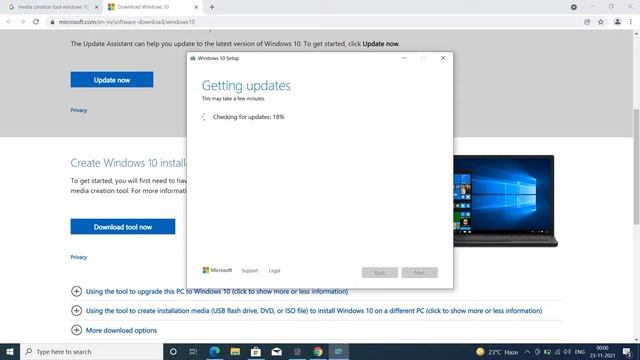Open the taskbar clock and date
640x360 pixels.
602,352
